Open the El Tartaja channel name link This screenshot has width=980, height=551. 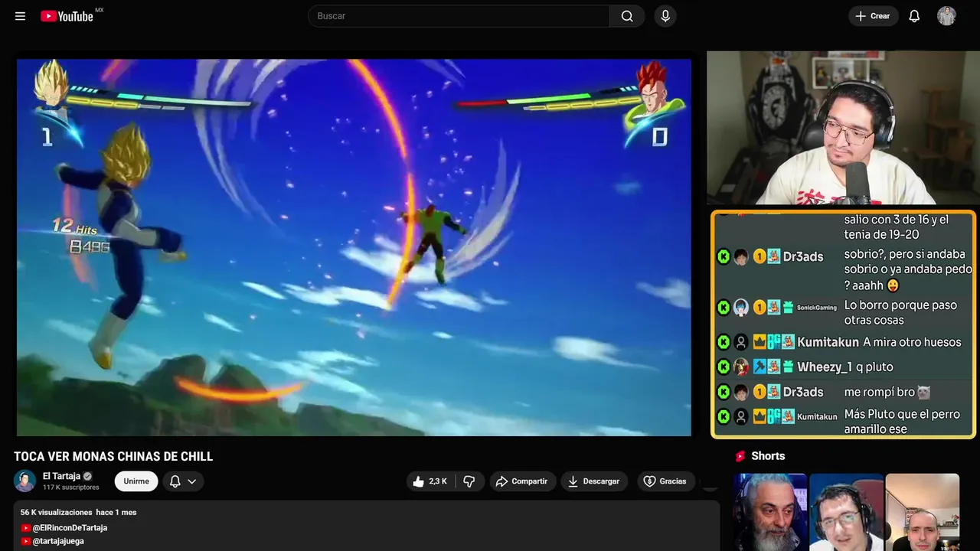(x=61, y=476)
